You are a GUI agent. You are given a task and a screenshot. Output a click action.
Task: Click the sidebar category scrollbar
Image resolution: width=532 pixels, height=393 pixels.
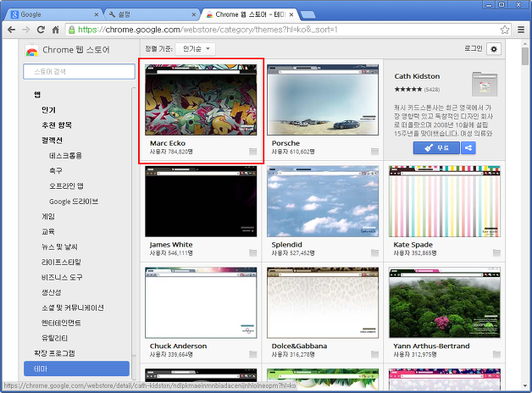pos(134,222)
